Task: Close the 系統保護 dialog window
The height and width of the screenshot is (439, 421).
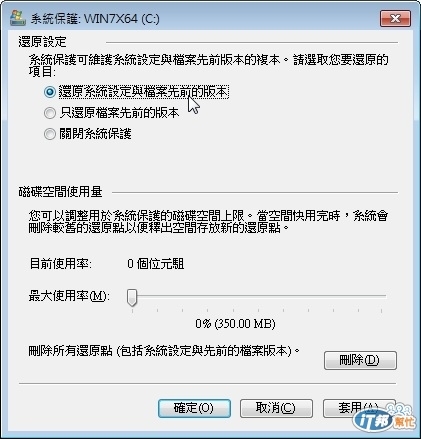Action: click(395, 18)
